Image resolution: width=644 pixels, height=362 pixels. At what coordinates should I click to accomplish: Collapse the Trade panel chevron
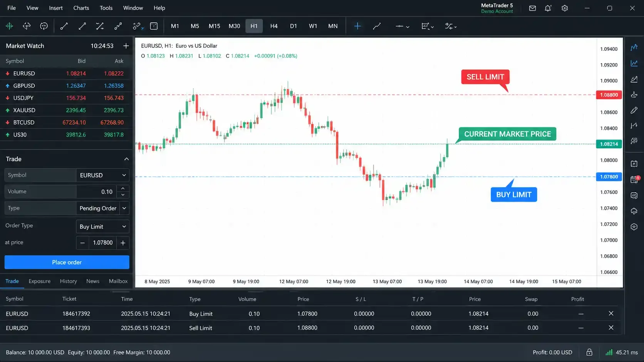(126, 159)
